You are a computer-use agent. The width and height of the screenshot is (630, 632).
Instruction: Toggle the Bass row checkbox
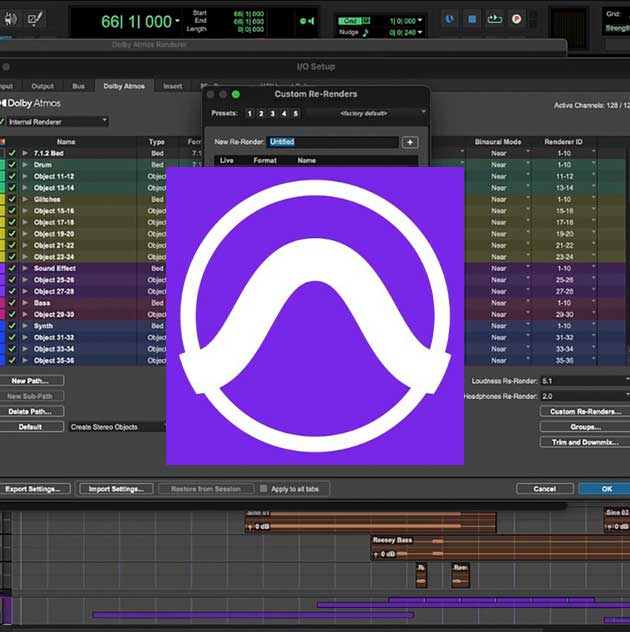pyautogui.click(x=12, y=303)
